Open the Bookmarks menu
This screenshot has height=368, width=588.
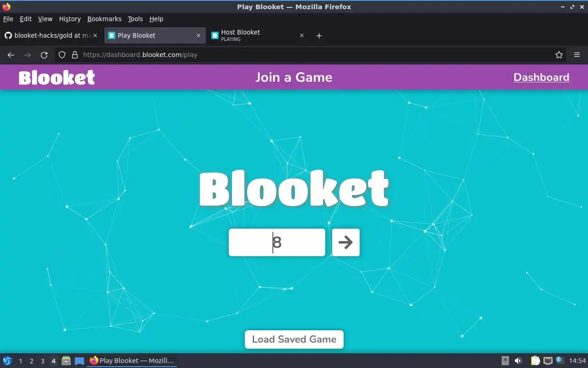tap(104, 19)
